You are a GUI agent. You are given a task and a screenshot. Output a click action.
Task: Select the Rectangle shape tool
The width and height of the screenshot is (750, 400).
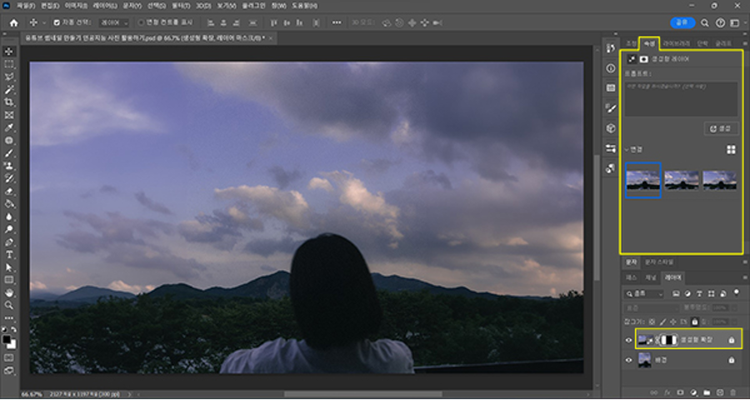tap(9, 280)
